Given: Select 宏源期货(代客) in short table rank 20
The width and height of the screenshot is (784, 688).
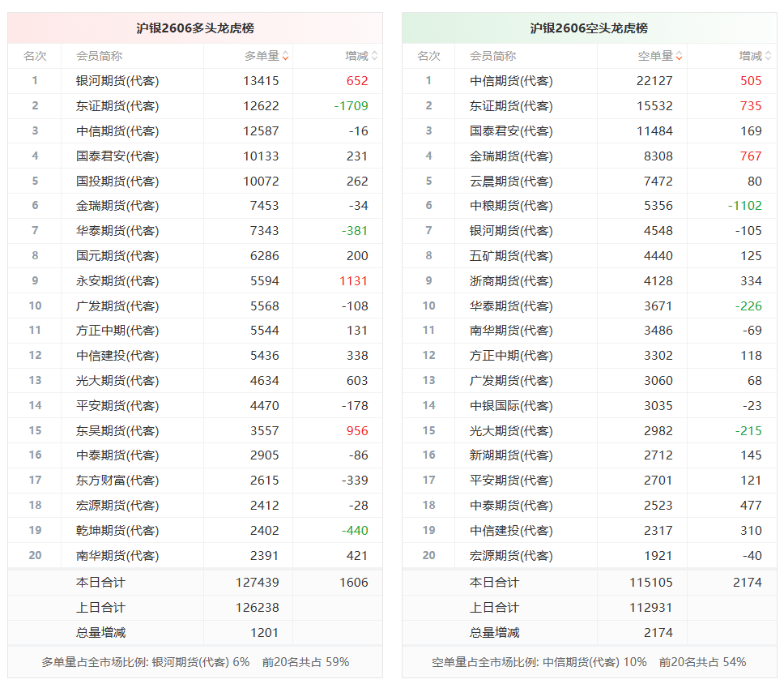Looking at the screenshot, I should 512,555.
